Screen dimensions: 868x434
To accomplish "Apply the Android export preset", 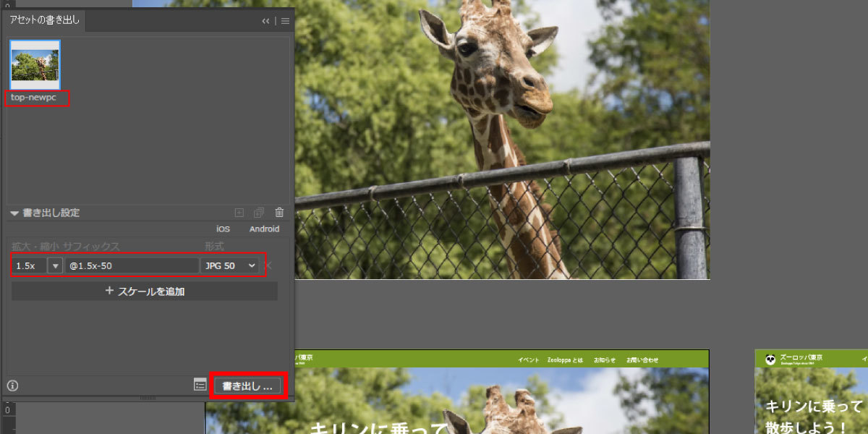I will click(x=264, y=229).
